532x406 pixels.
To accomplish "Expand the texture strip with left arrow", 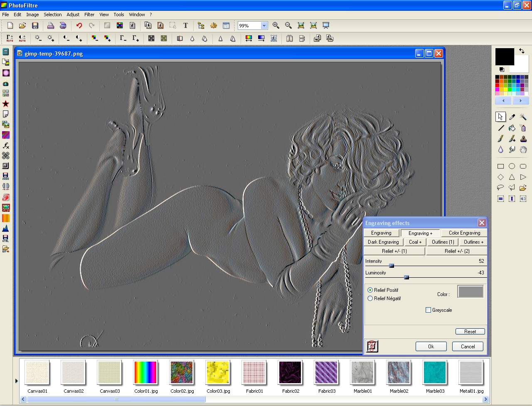I will point(17,381).
